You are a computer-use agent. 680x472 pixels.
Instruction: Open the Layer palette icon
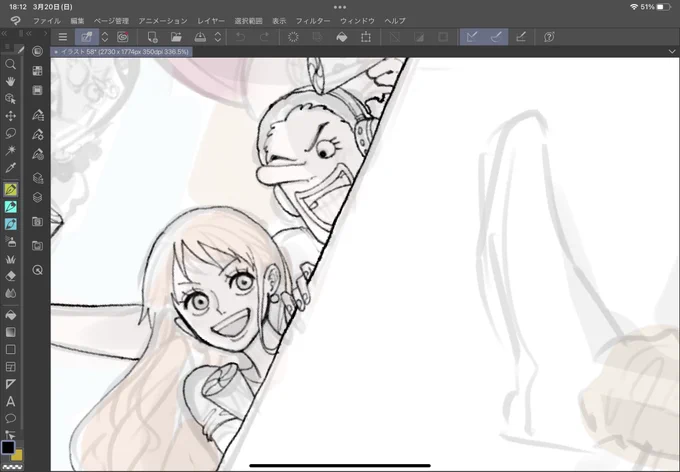coord(38,197)
